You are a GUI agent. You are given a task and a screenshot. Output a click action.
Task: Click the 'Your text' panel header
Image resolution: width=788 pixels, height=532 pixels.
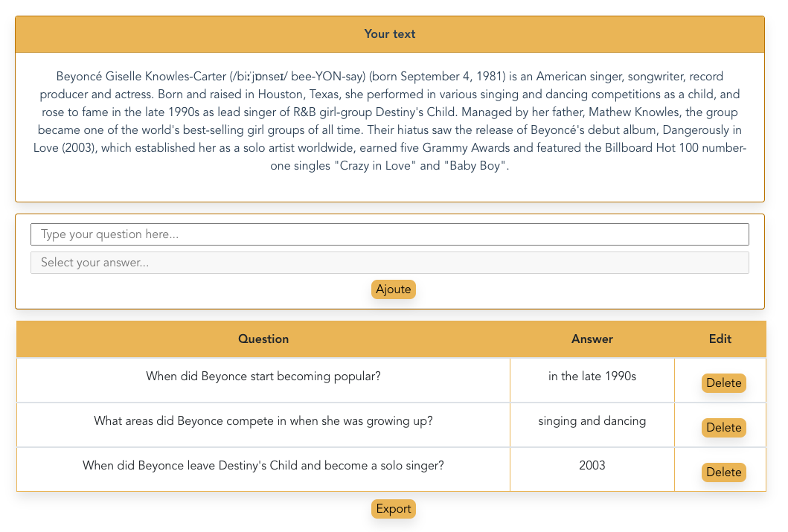coord(390,34)
